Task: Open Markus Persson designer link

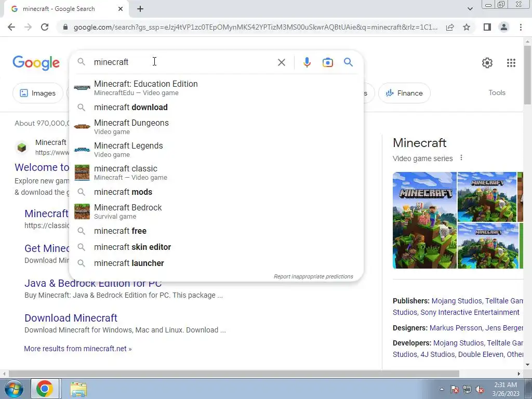Action: 455,328
